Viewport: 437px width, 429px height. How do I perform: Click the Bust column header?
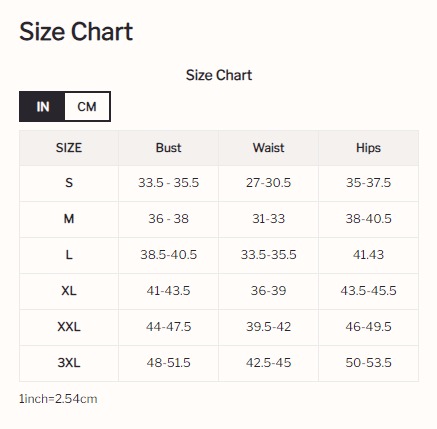[168, 148]
